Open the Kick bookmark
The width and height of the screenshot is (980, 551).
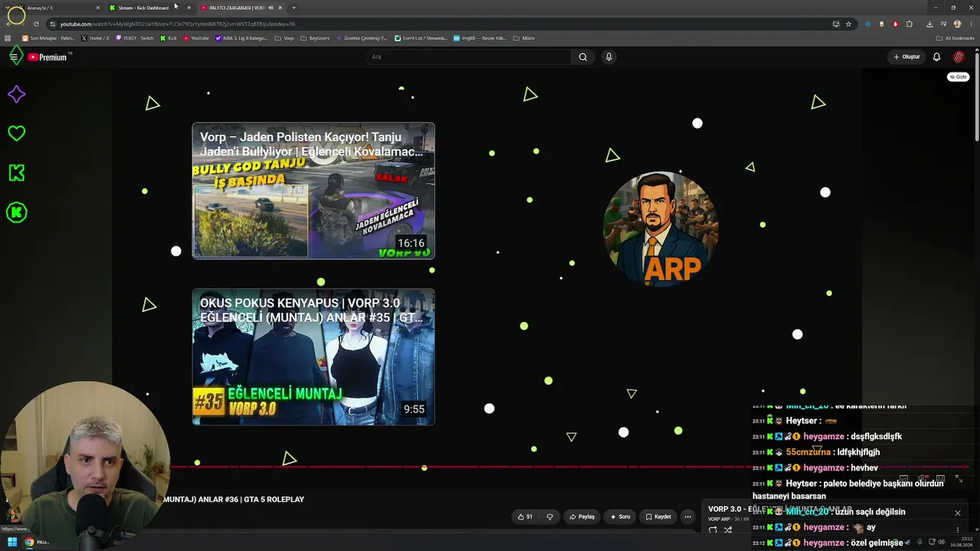168,37
